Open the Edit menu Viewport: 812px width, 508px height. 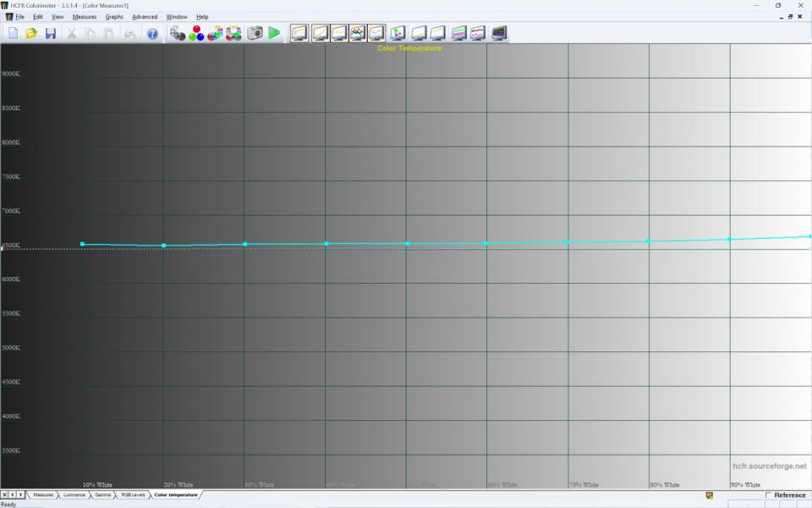(38, 17)
